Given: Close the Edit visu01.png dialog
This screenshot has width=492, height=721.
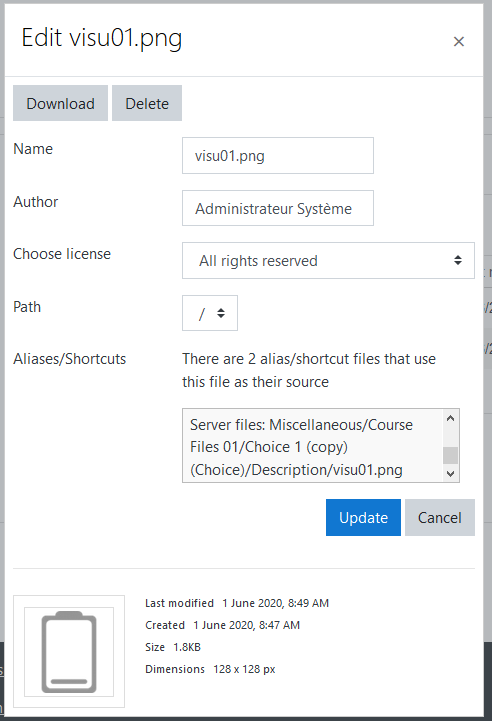Looking at the screenshot, I should click(x=458, y=41).
